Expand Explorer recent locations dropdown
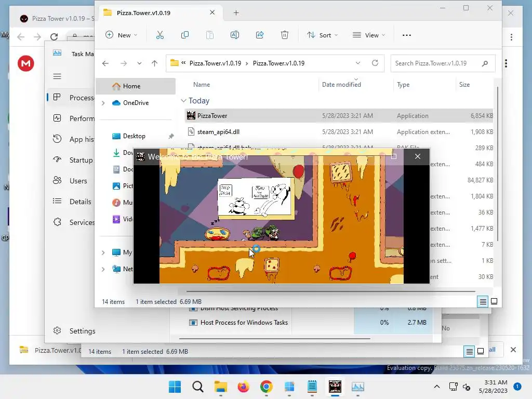Screen dimensions: 532x399 [139, 63]
